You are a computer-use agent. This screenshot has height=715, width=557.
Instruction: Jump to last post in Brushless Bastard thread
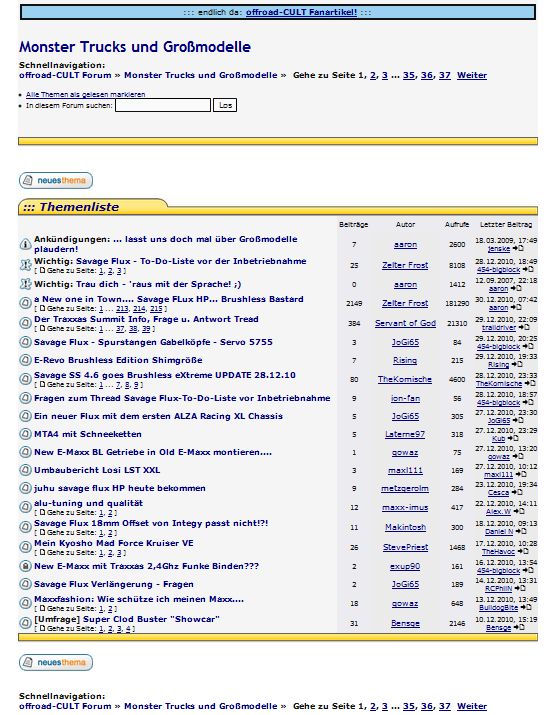coord(516,307)
